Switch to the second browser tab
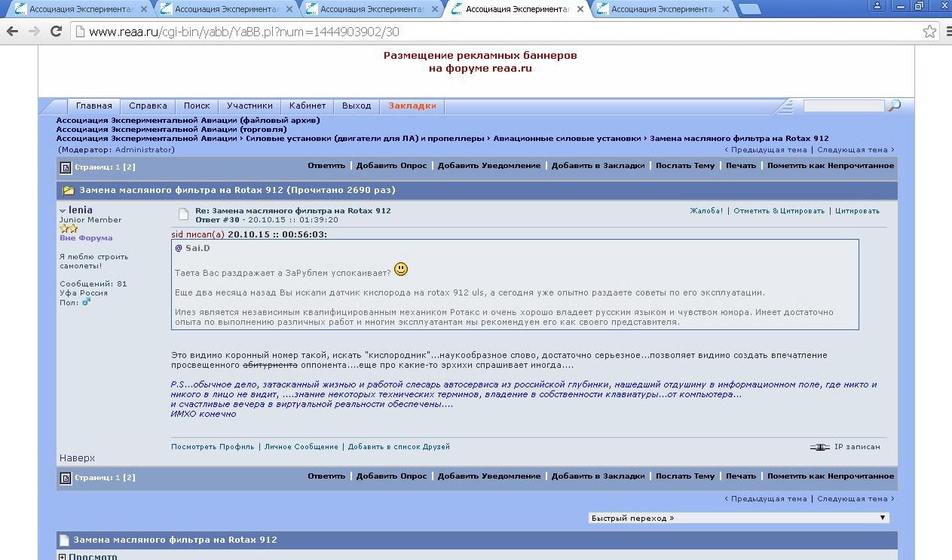 click(227, 9)
